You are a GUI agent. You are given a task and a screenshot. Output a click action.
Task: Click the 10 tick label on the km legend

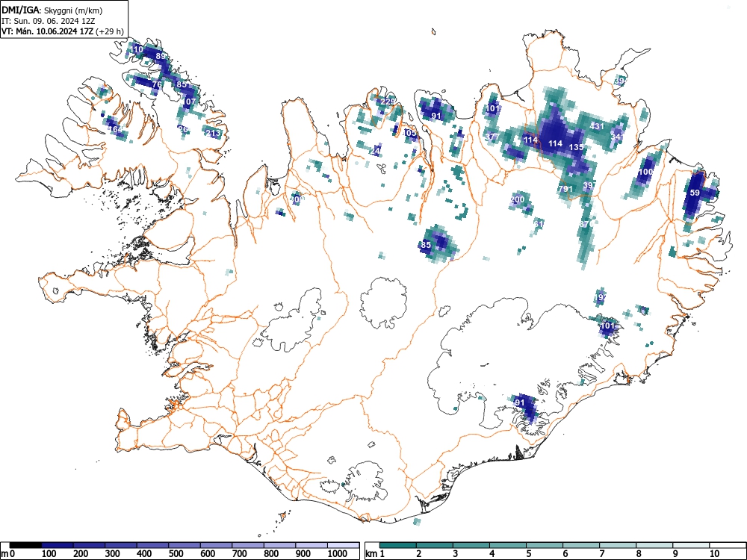click(714, 554)
